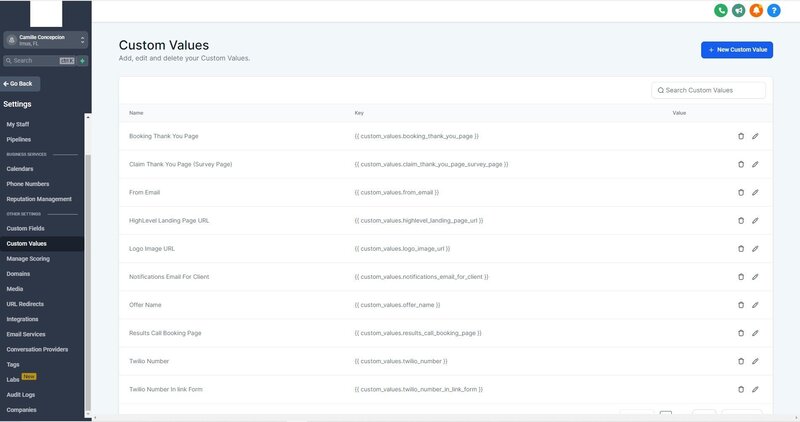Image resolution: width=800 pixels, height=422 pixels.
Task: Focus the Search Custom Values field
Action: [708, 90]
